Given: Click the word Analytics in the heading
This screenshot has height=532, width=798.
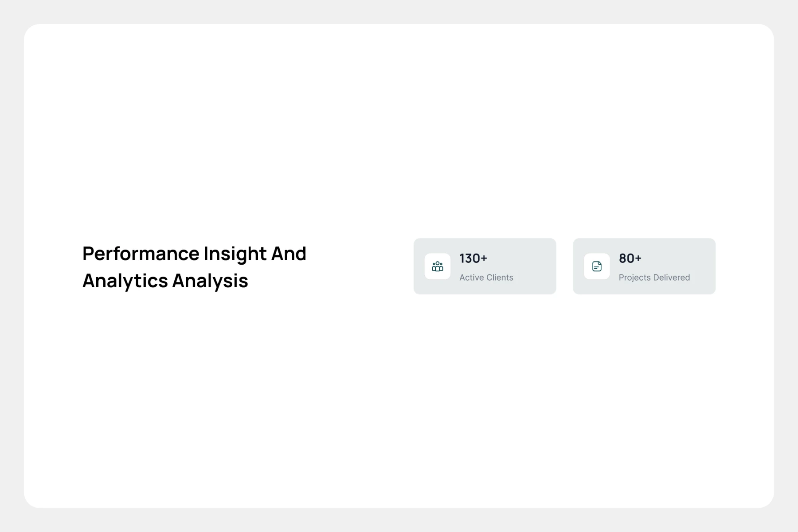Looking at the screenshot, I should [x=125, y=281].
